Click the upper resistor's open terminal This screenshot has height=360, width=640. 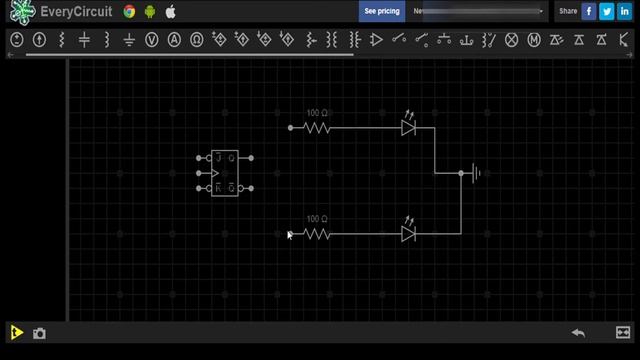point(290,128)
